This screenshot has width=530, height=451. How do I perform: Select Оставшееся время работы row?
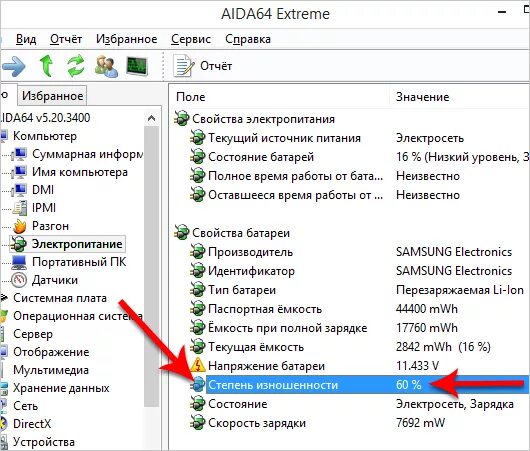pos(352,195)
